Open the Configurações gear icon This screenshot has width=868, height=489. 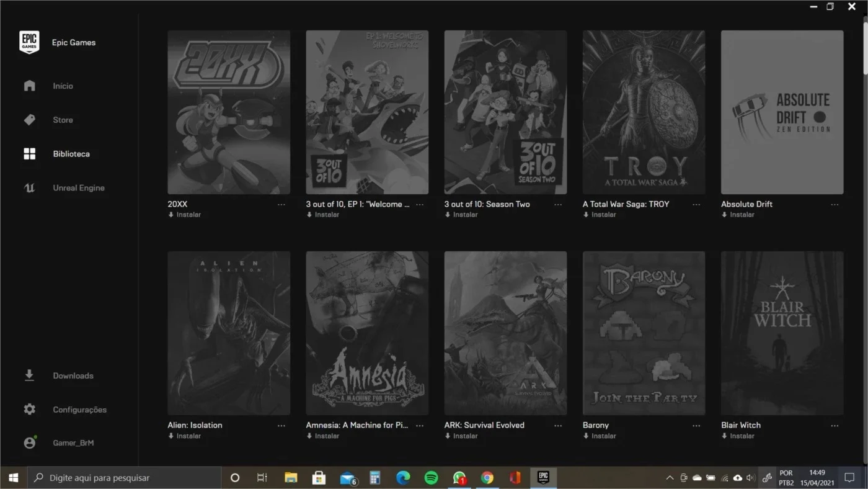(x=29, y=410)
